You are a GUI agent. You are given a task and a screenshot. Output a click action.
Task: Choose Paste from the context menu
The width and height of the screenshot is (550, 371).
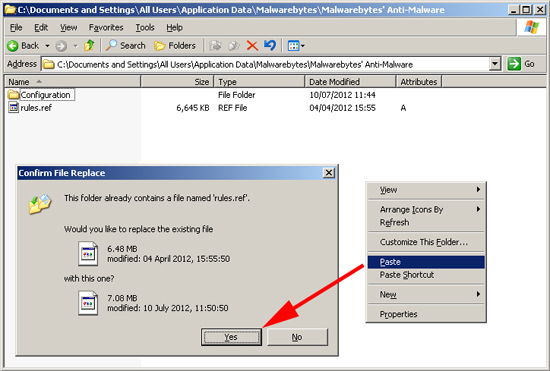[x=426, y=262]
